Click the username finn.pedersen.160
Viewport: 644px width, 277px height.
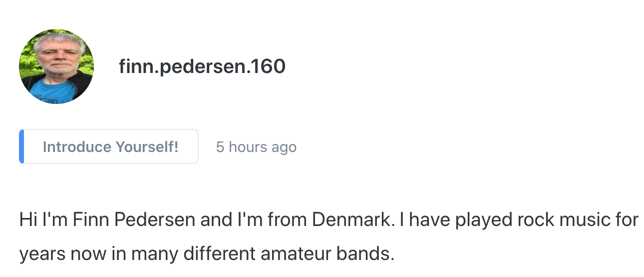click(202, 66)
